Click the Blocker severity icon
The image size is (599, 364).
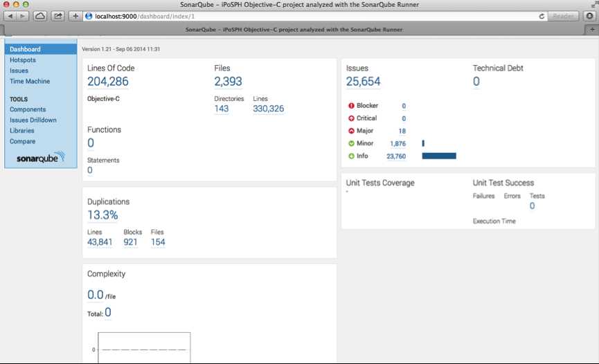point(351,106)
